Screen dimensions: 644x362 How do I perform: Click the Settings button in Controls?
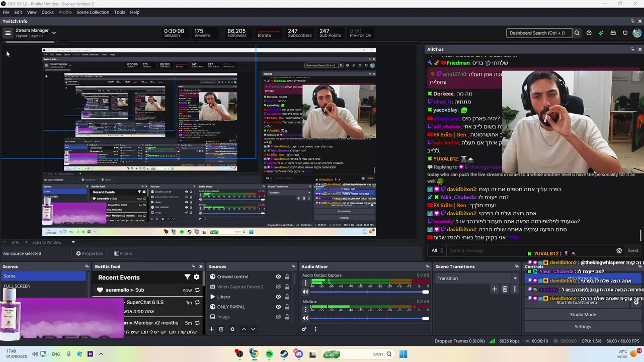583,327
